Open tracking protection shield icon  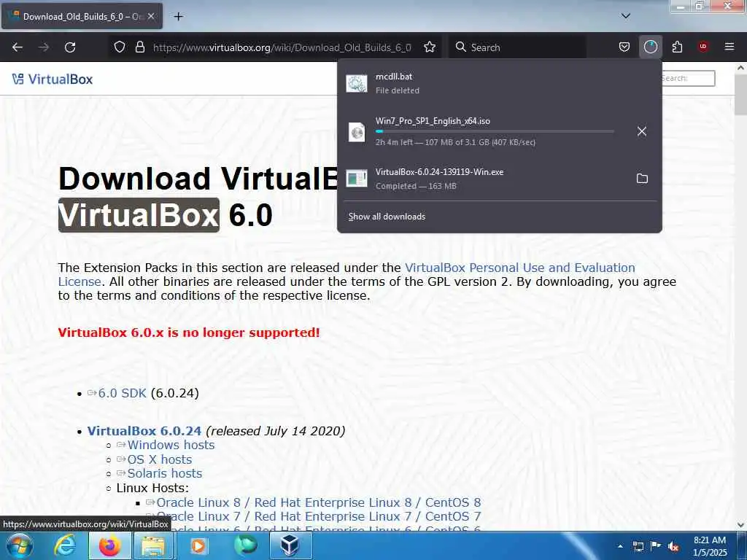tap(120, 47)
